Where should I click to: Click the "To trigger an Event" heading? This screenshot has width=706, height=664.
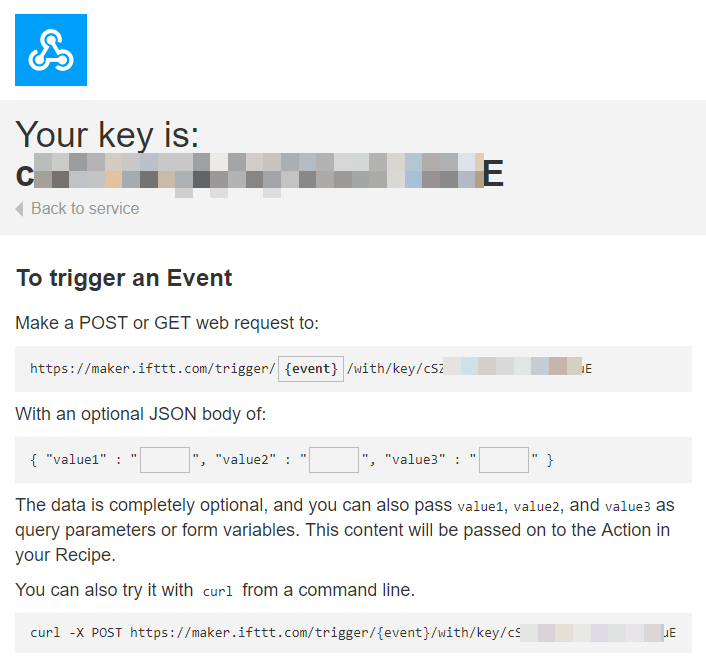point(124,278)
